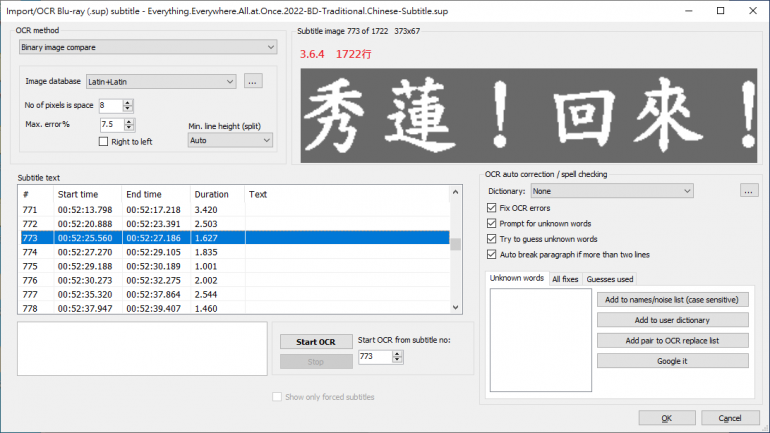The width and height of the screenshot is (770, 433).
Task: Toggle Show only forced subtitles checkbox
Action: (277, 397)
